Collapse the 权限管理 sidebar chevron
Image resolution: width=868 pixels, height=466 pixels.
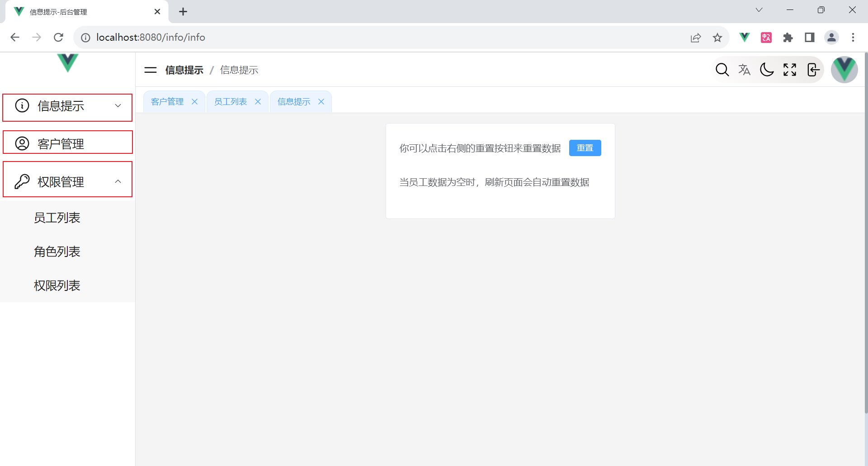[x=118, y=181]
